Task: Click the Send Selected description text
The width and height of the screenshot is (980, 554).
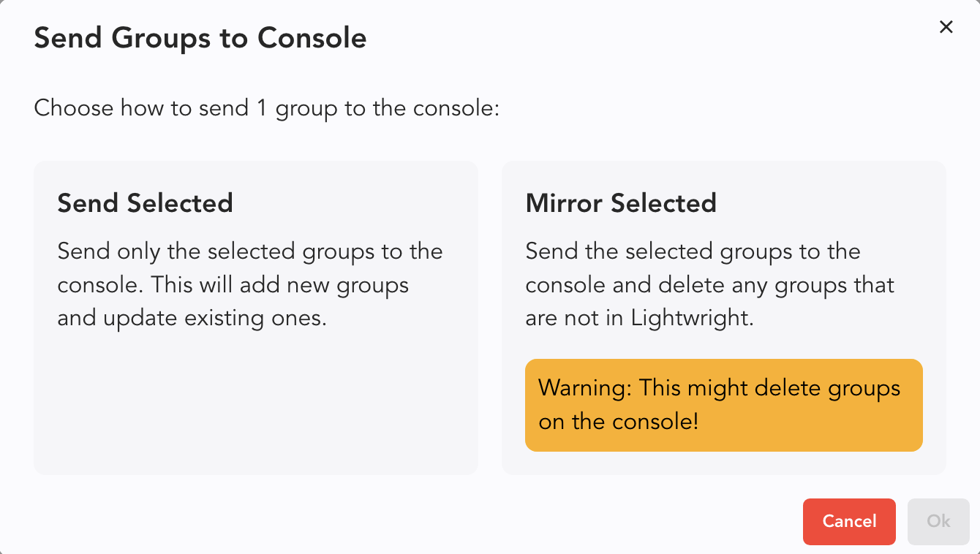Action: point(250,285)
